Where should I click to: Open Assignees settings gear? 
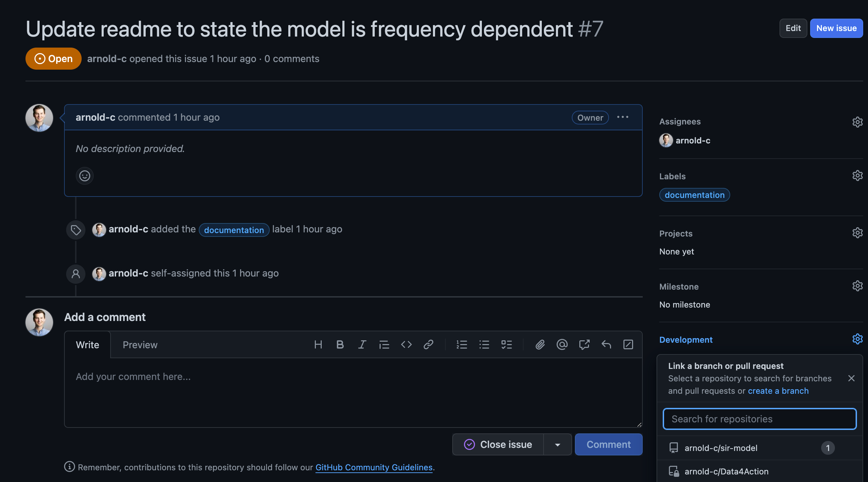(857, 122)
